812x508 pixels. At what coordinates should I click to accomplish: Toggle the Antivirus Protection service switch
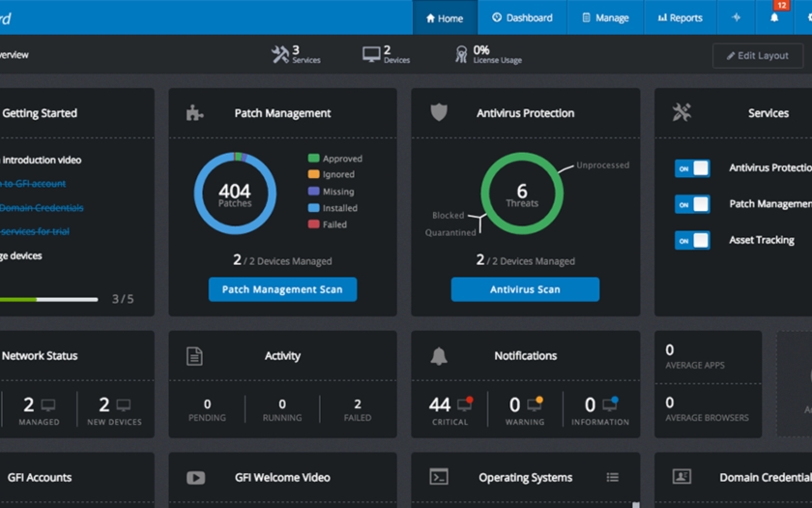click(692, 168)
